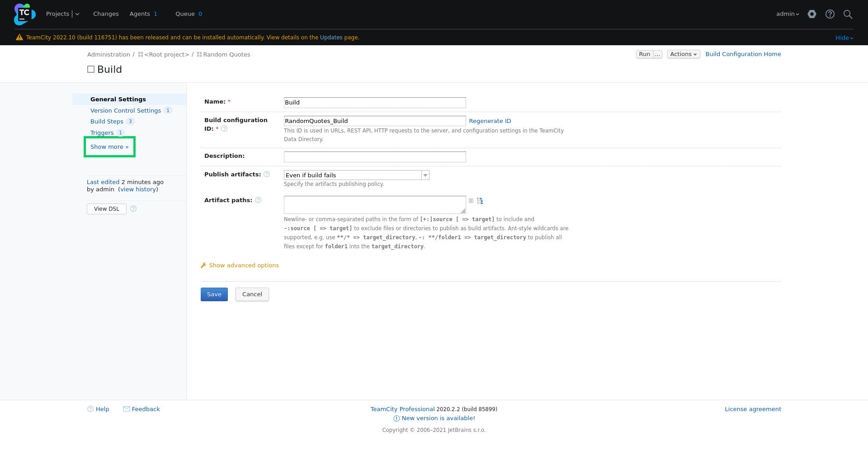
Task: Focus the Build configuration ID field
Action: pos(375,121)
